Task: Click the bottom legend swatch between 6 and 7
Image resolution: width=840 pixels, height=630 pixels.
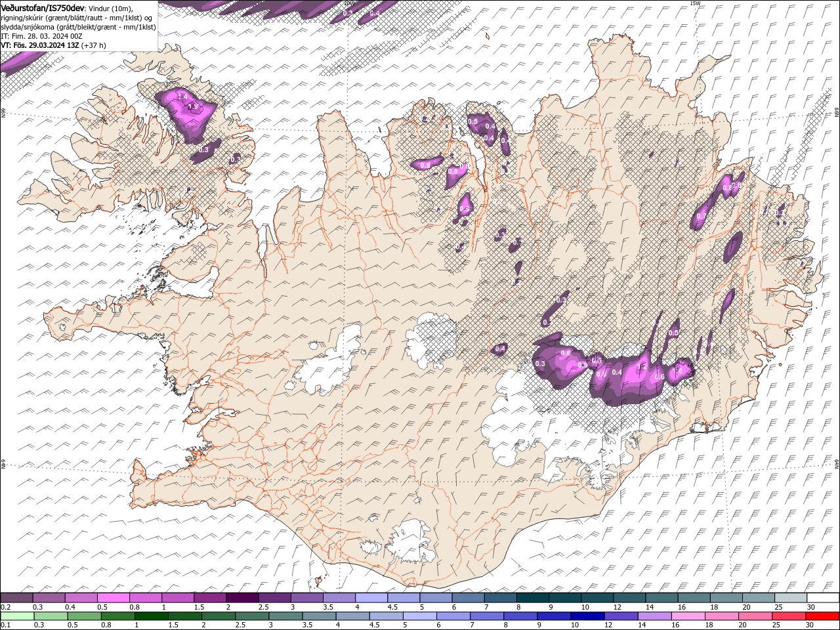Action: [452, 616]
